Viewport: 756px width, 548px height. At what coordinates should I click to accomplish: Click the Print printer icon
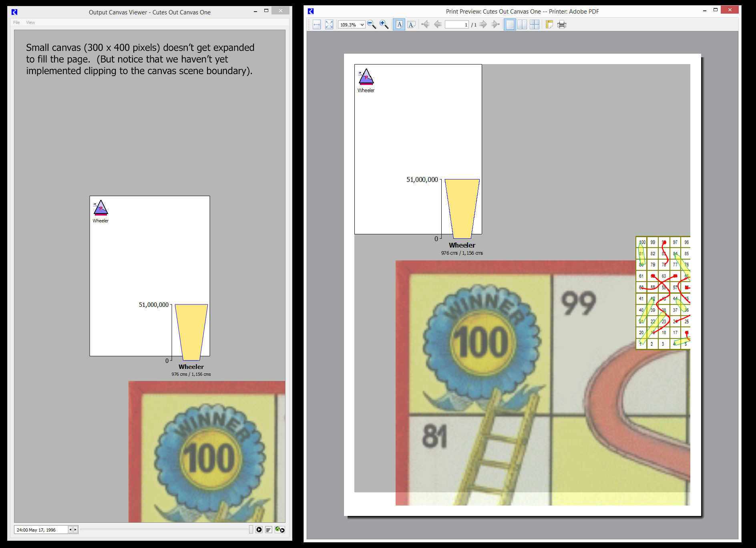coord(562,25)
